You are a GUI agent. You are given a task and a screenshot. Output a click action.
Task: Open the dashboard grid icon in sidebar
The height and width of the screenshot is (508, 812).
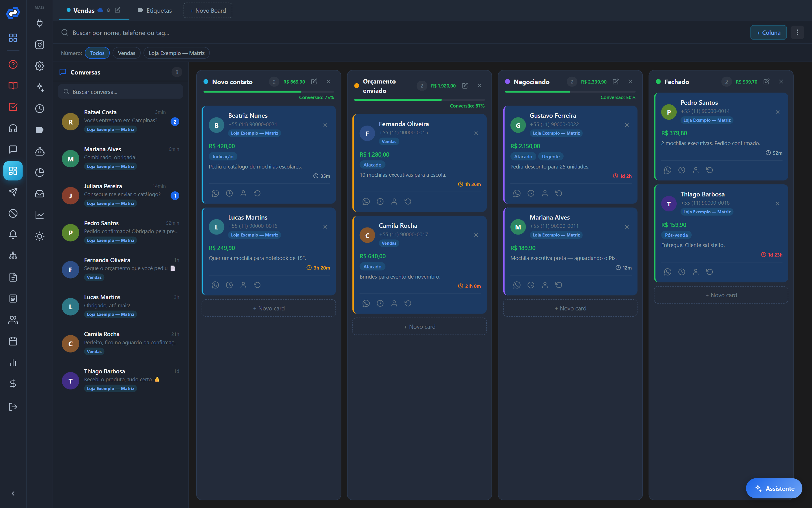(13, 38)
